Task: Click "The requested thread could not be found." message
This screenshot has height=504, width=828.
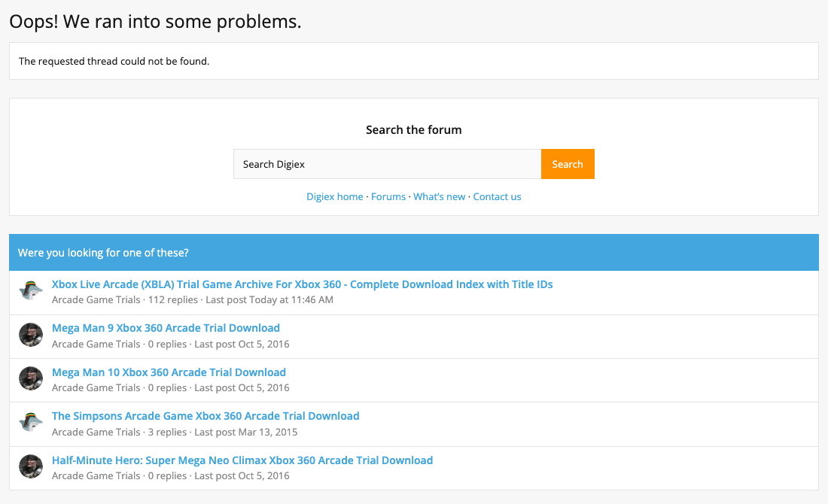Action: pyautogui.click(x=114, y=61)
